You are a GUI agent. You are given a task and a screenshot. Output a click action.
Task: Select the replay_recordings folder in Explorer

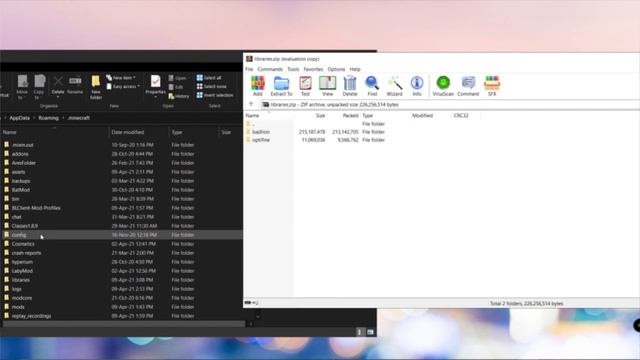click(31, 316)
